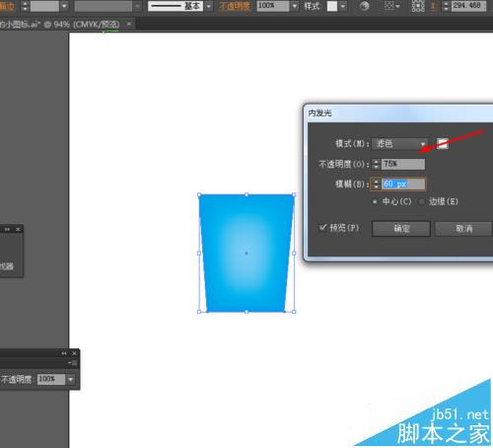Open the stroke weight dropdown arrow
The width and height of the screenshot is (493, 448).
64,6
